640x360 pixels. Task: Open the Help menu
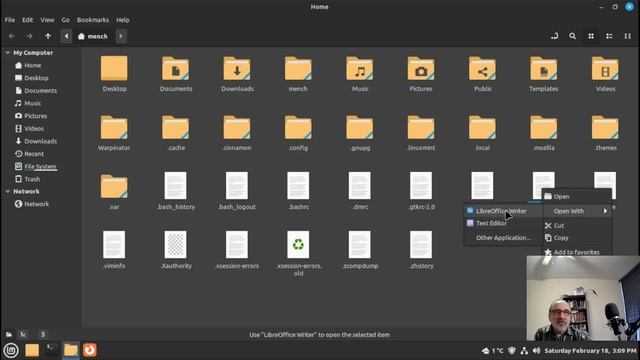(122, 20)
